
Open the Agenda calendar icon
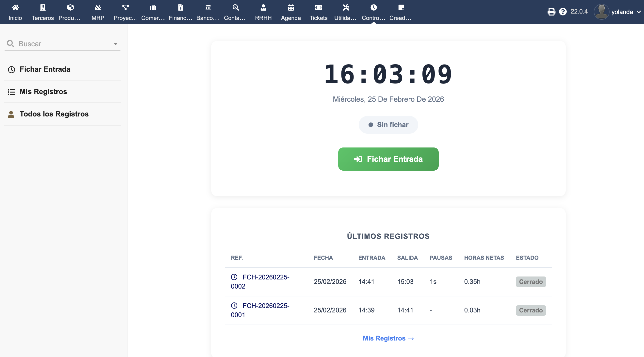(291, 8)
